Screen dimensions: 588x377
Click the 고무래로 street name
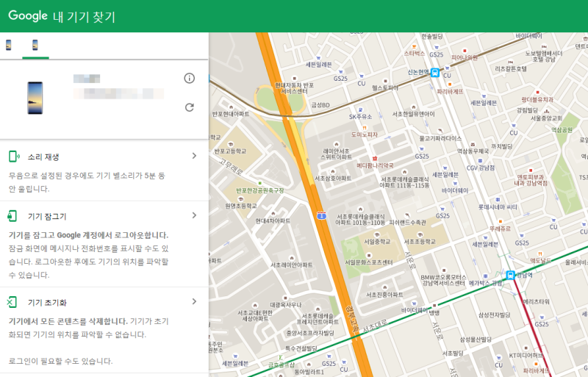pos(231,166)
